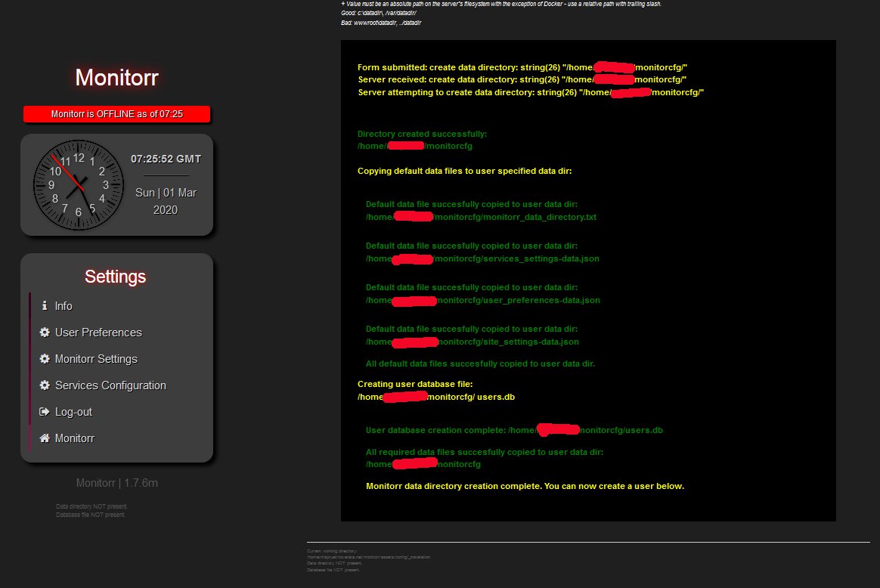
Task: Click the home icon beside Monitorr
Action: click(x=43, y=438)
